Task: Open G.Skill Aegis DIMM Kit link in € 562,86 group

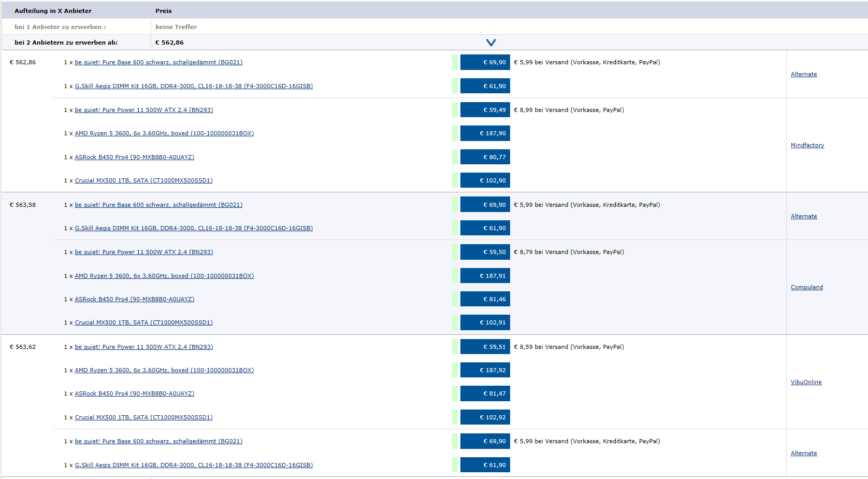Action: (x=194, y=86)
